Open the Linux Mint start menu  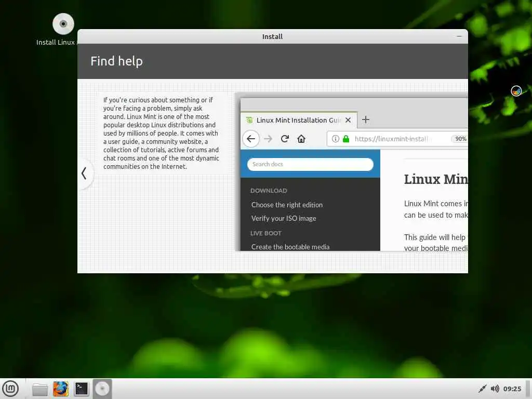(10, 389)
